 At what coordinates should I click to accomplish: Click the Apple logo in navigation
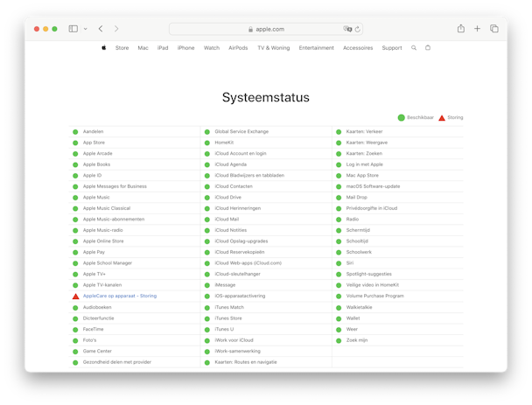coord(104,47)
